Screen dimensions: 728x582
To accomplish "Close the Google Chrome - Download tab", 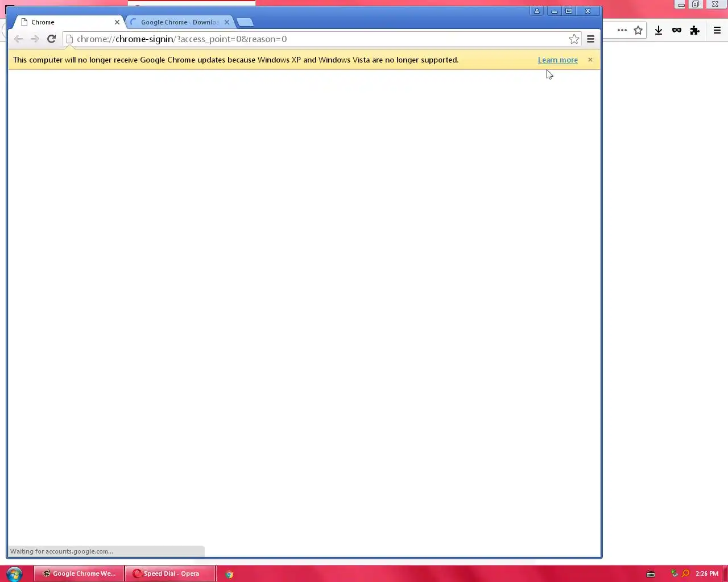I will click(x=227, y=22).
